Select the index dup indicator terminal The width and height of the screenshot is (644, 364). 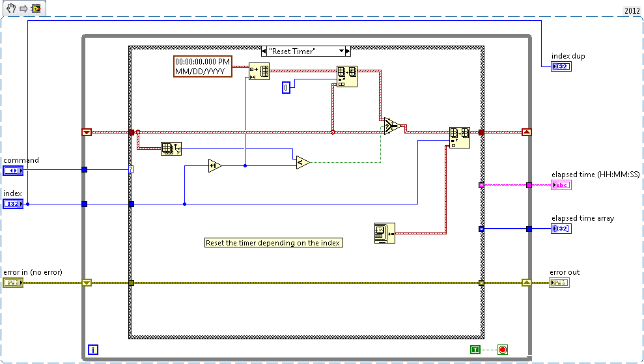click(x=561, y=66)
